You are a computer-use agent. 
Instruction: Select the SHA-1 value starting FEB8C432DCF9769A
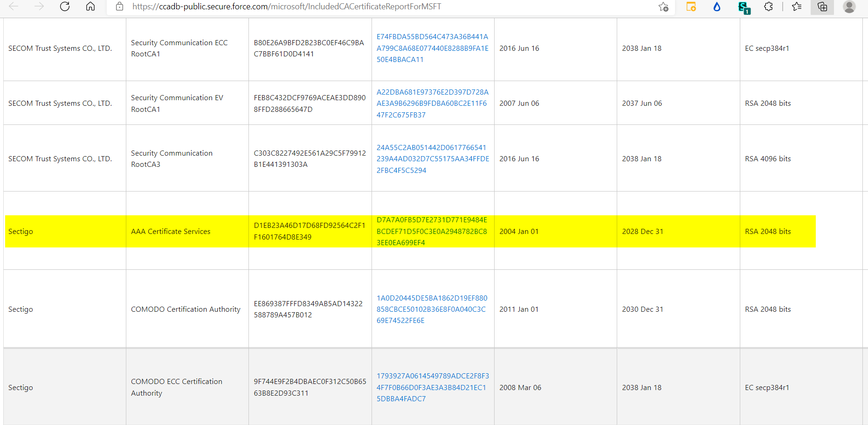[310, 103]
